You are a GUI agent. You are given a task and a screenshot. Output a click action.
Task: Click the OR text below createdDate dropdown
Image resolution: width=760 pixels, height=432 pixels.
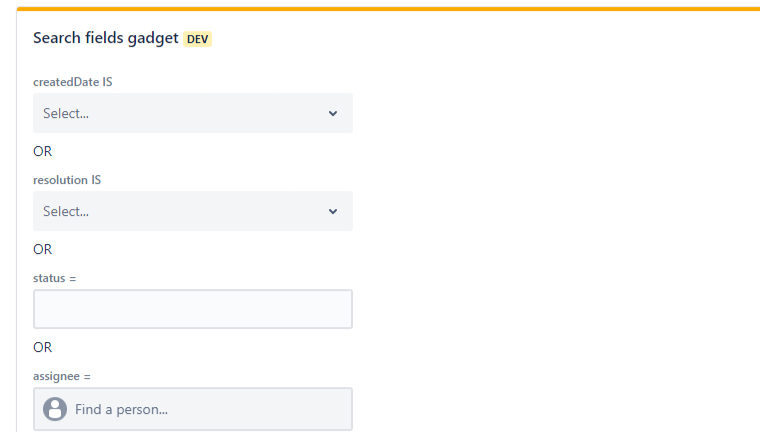pyautogui.click(x=42, y=151)
